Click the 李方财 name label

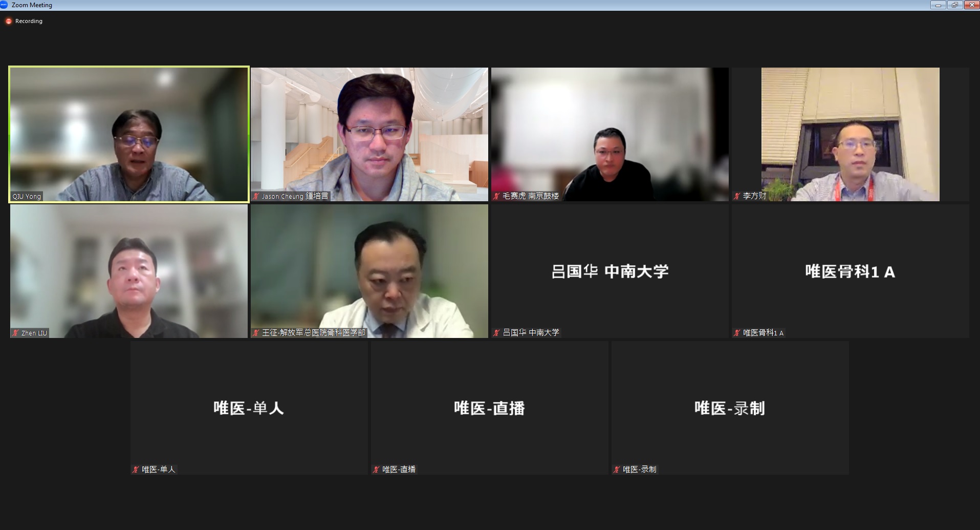755,196
